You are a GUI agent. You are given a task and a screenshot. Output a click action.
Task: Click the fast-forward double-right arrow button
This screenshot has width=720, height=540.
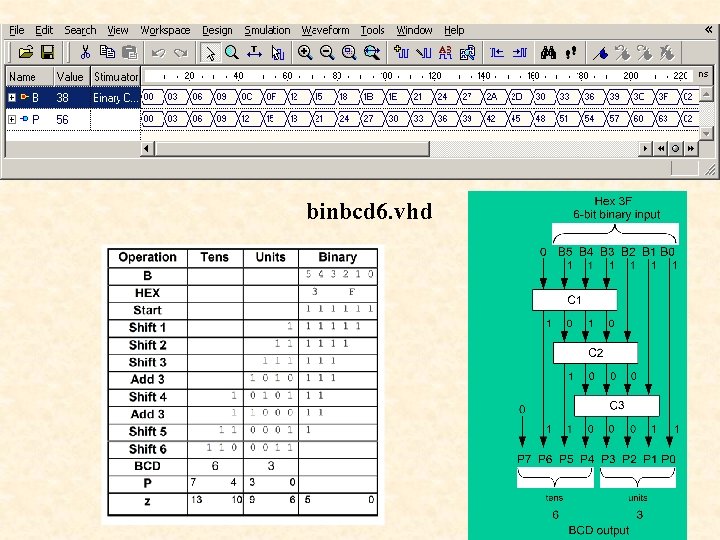point(691,148)
